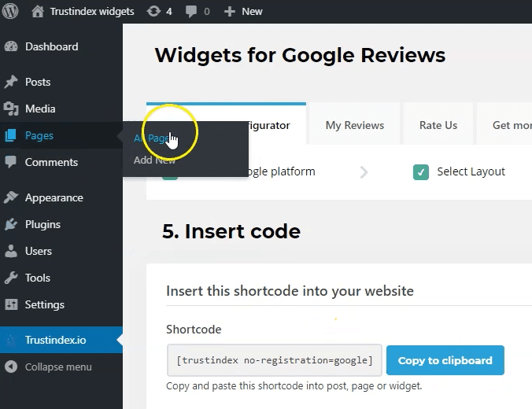The image size is (532, 409).
Task: Open the Posts menu item
Action: [38, 82]
